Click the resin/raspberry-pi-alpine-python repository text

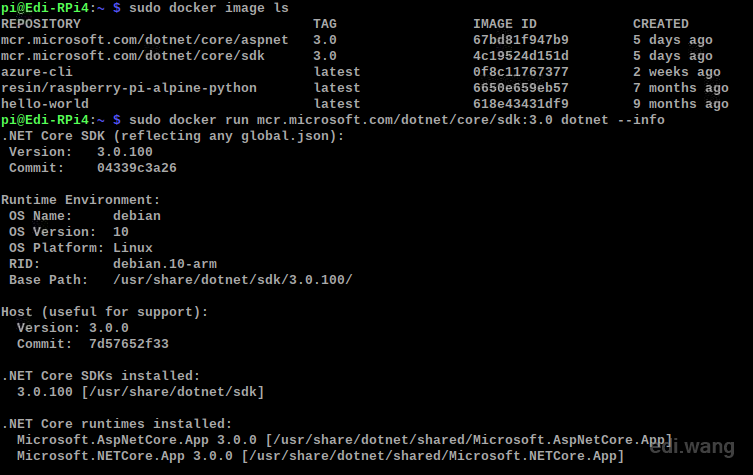(129, 88)
